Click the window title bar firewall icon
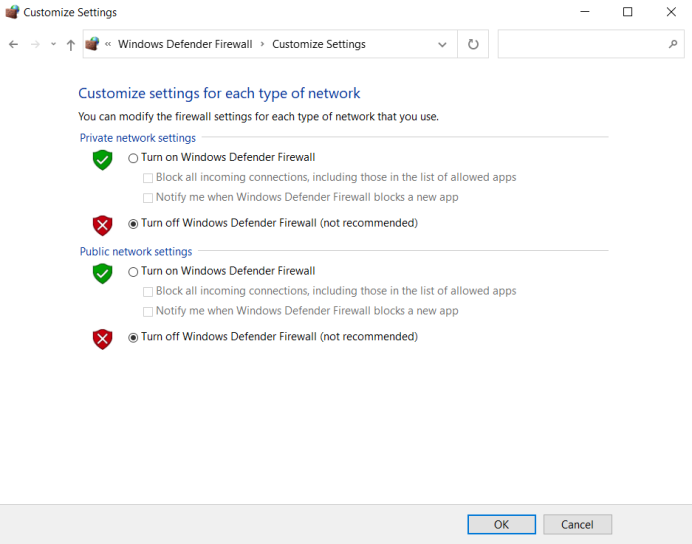The image size is (692, 544). tap(12, 12)
